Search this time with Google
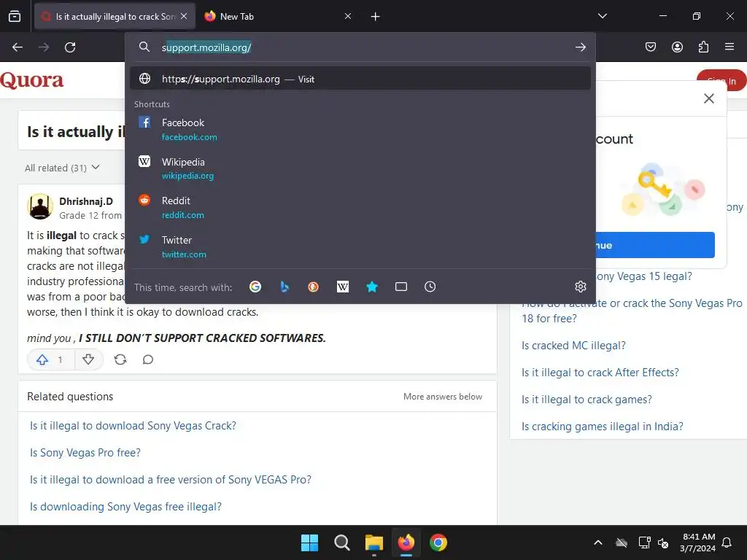This screenshot has width=747, height=560. pos(255,287)
